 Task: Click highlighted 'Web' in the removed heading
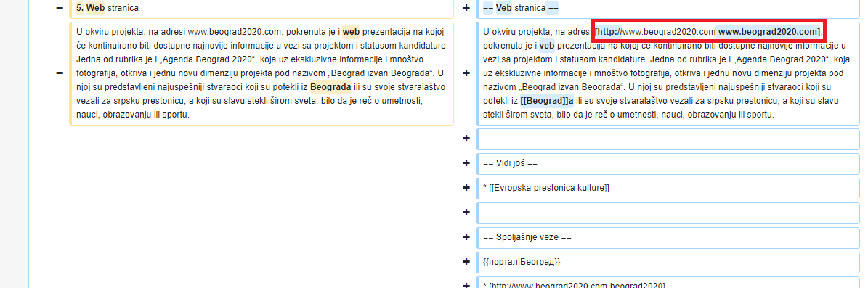[x=95, y=9]
